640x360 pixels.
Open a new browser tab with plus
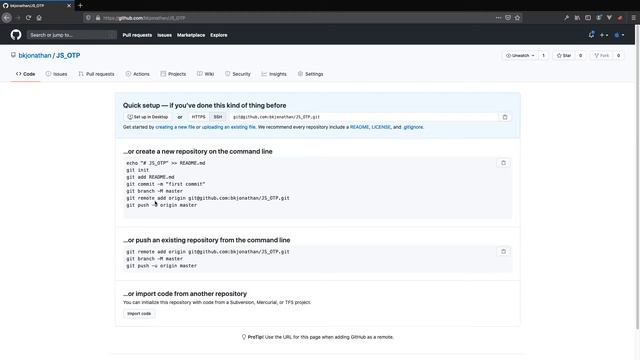pos(80,6)
